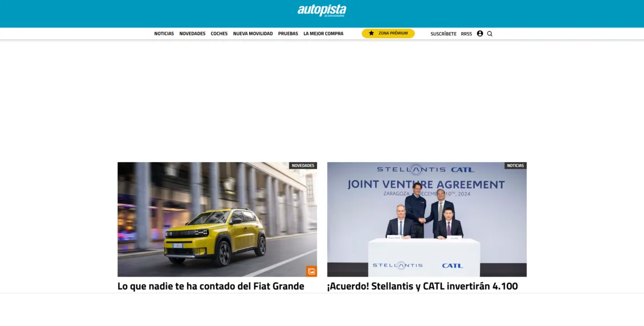Open the RRSS link

pyautogui.click(x=466, y=33)
